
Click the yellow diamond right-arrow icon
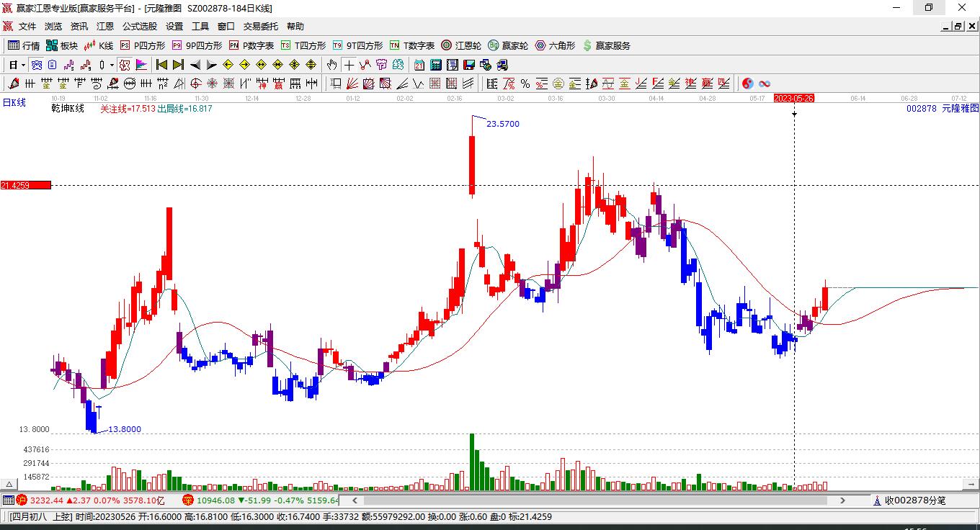point(245,65)
